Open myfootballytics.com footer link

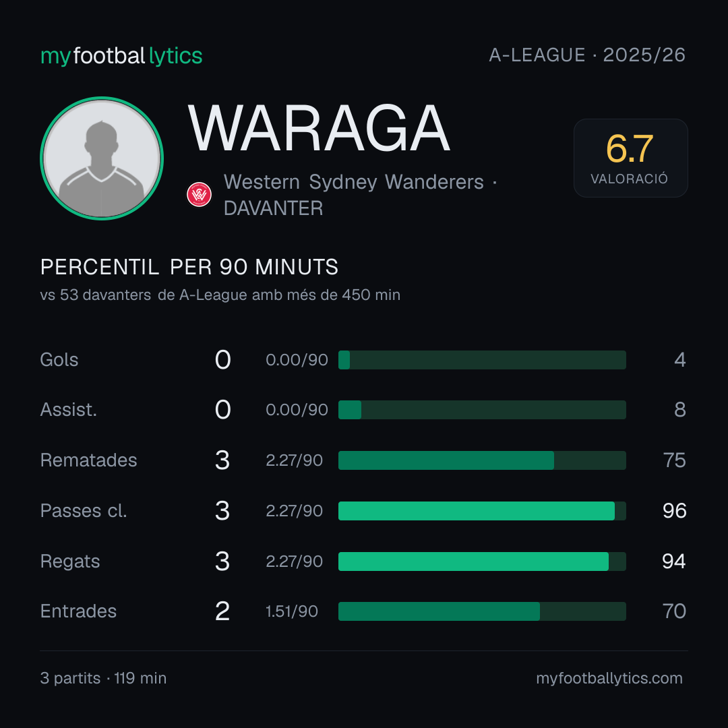tap(609, 678)
